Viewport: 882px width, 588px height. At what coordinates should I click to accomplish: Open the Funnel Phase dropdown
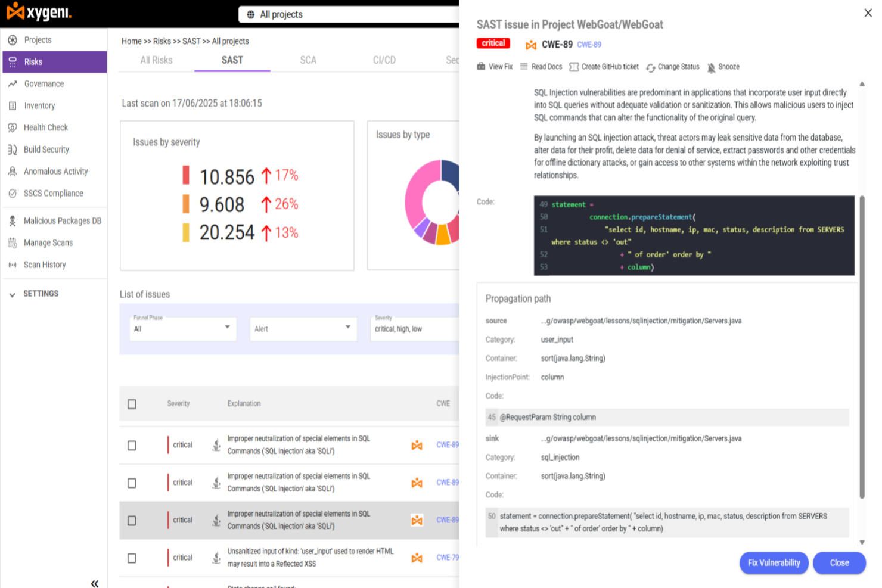[182, 328]
